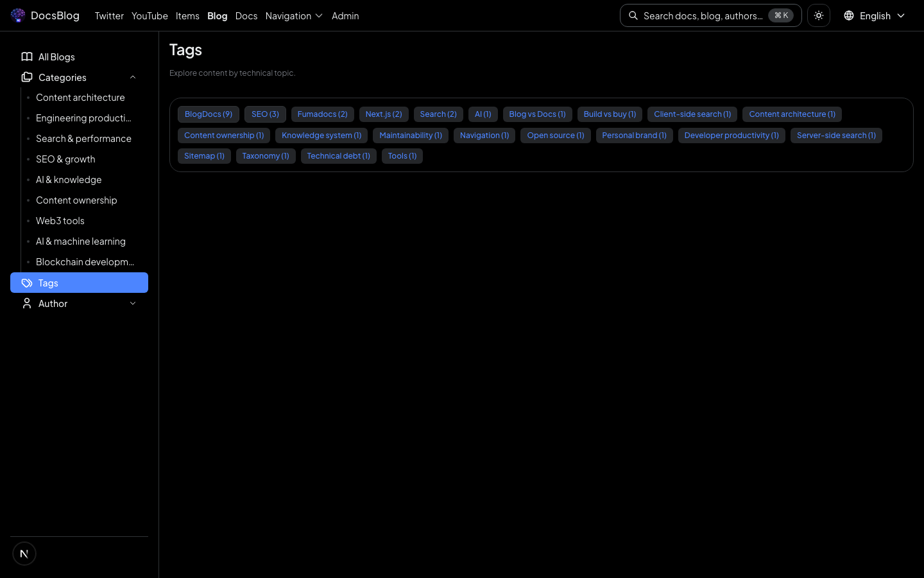Toggle the light/dark theme button
This screenshot has width=924, height=578.
pyautogui.click(x=819, y=15)
